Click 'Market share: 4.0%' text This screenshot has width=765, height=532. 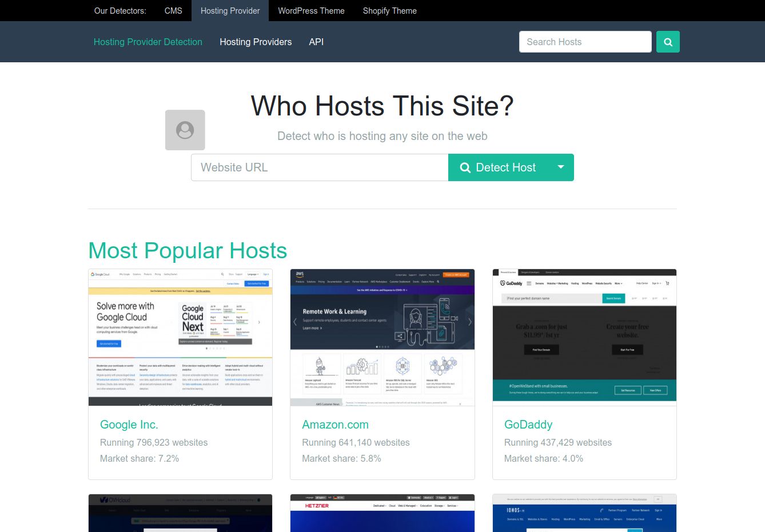544,458
